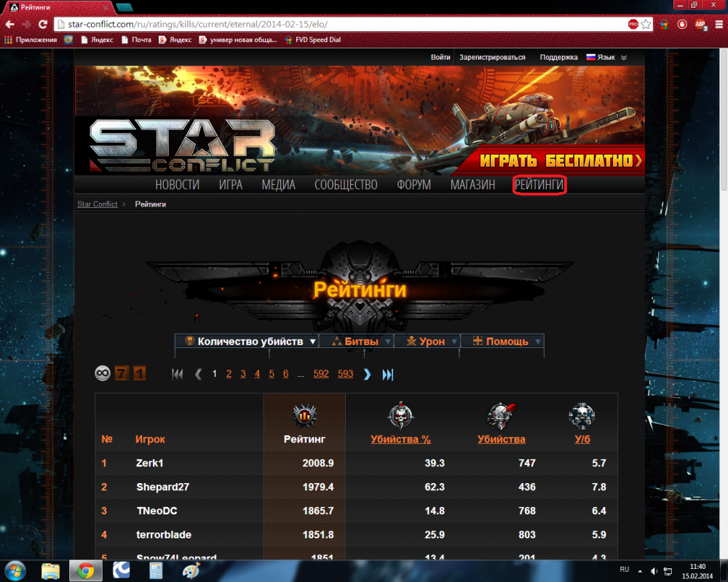This screenshot has width=728, height=582.
Task: Click the red PRO icon in the address bar
Action: point(633,25)
